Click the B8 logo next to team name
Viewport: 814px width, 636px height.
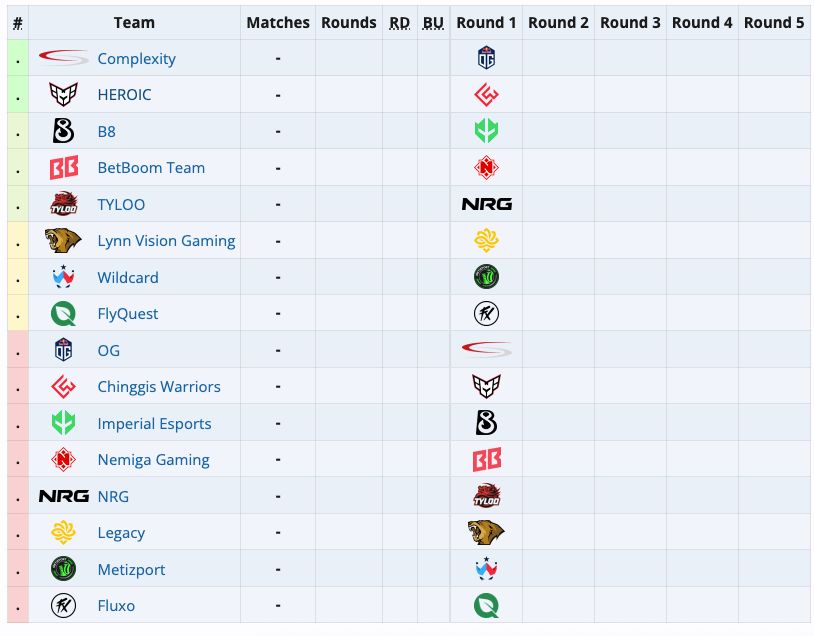pyautogui.click(x=63, y=131)
